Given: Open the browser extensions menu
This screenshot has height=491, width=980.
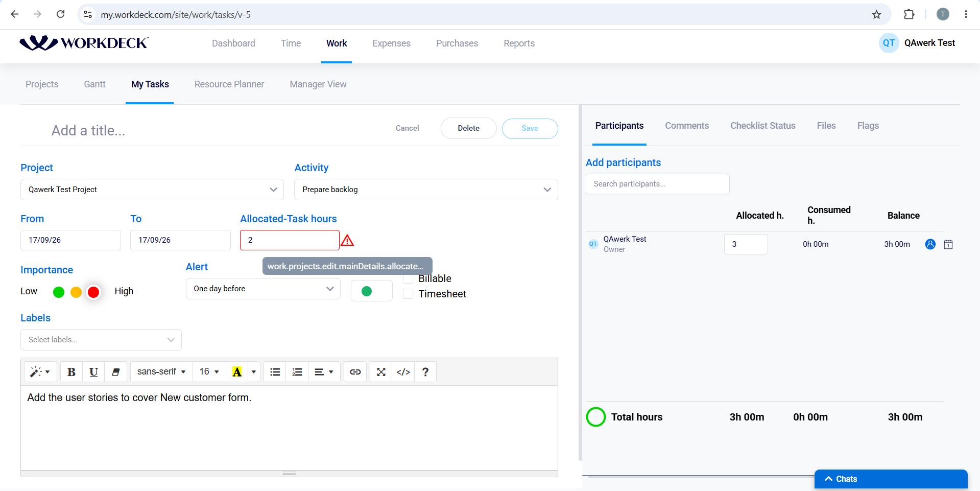Looking at the screenshot, I should pos(909,14).
